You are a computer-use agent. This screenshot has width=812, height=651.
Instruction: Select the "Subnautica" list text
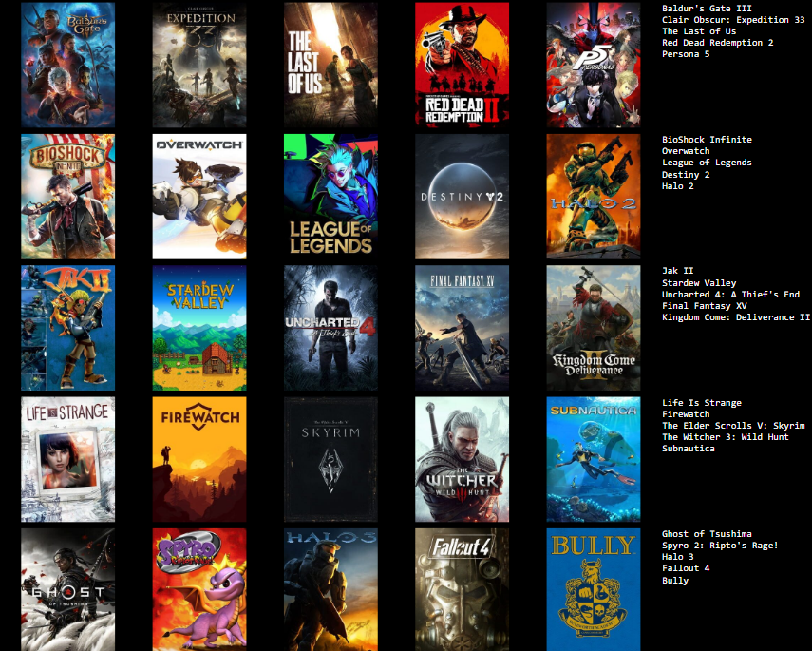689,449
